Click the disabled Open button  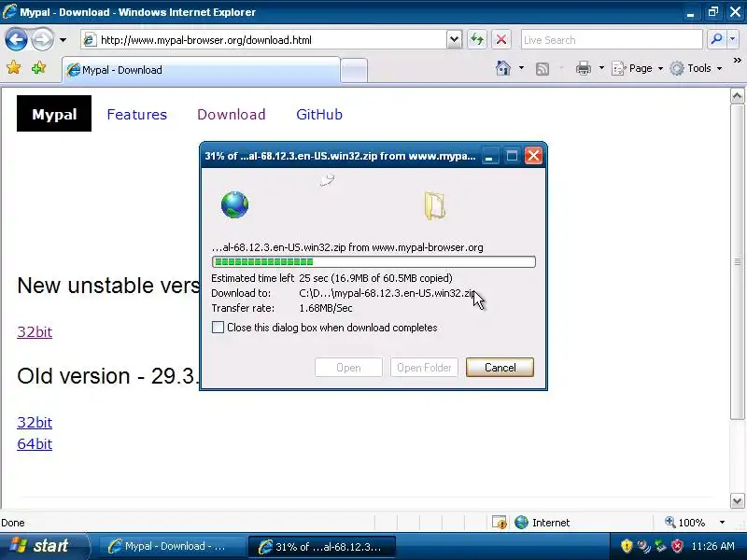[x=348, y=368]
